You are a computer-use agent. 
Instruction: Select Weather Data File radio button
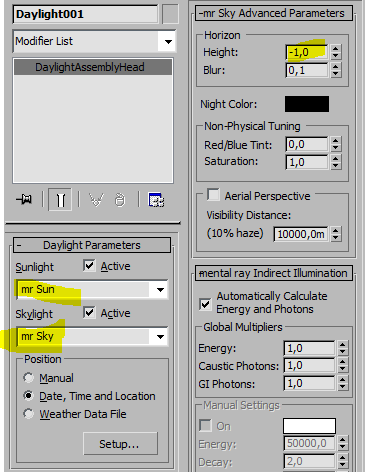tap(29, 414)
